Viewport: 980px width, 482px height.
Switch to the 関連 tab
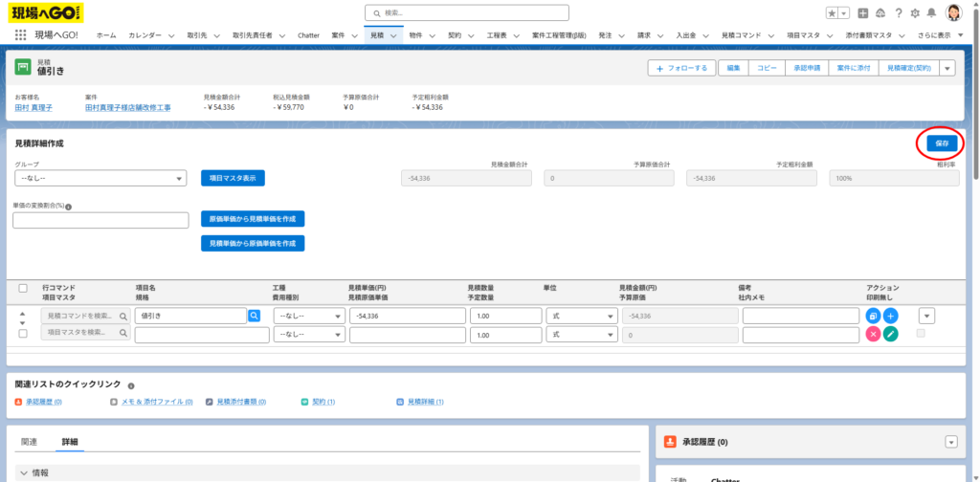[x=29, y=442]
